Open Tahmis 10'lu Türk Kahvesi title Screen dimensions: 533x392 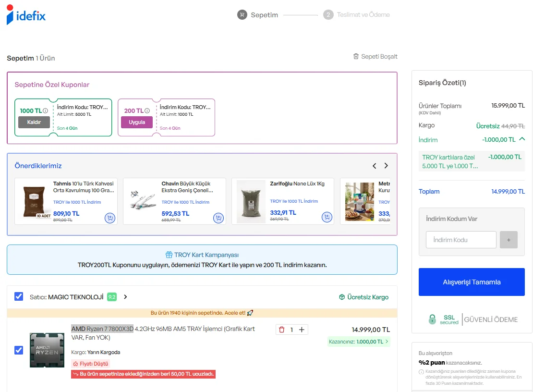pos(84,187)
